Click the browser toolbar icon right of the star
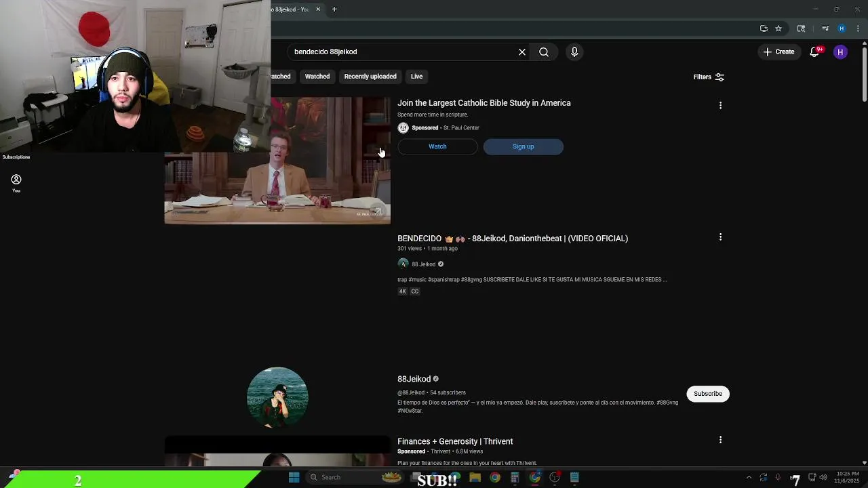This screenshot has width=868, height=488. [x=801, y=28]
